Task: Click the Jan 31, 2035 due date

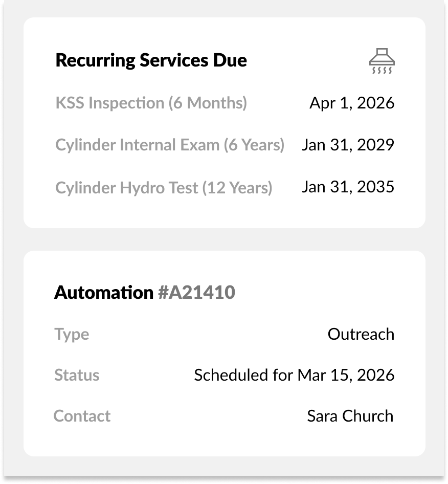Action: pyautogui.click(x=348, y=187)
